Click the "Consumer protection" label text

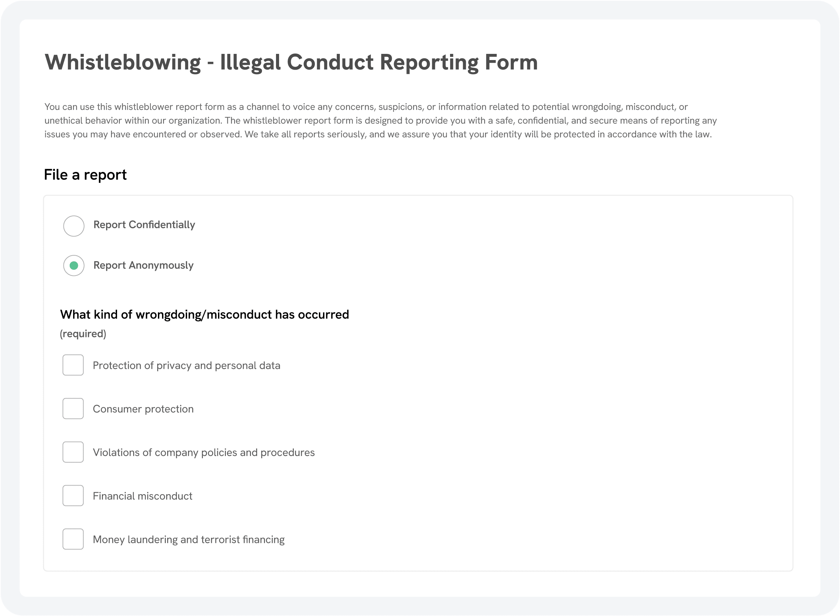(143, 409)
